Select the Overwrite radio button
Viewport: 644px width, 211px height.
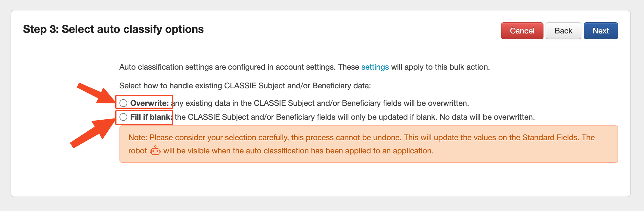123,103
